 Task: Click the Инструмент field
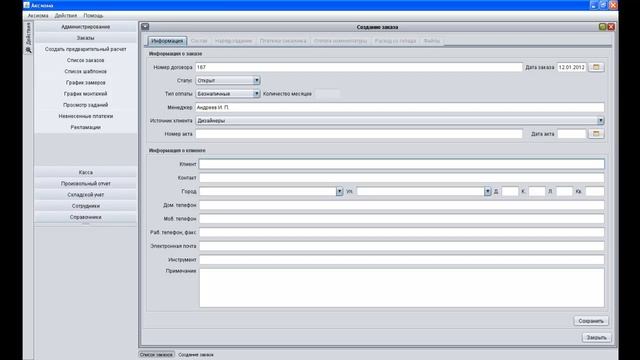coord(402,260)
